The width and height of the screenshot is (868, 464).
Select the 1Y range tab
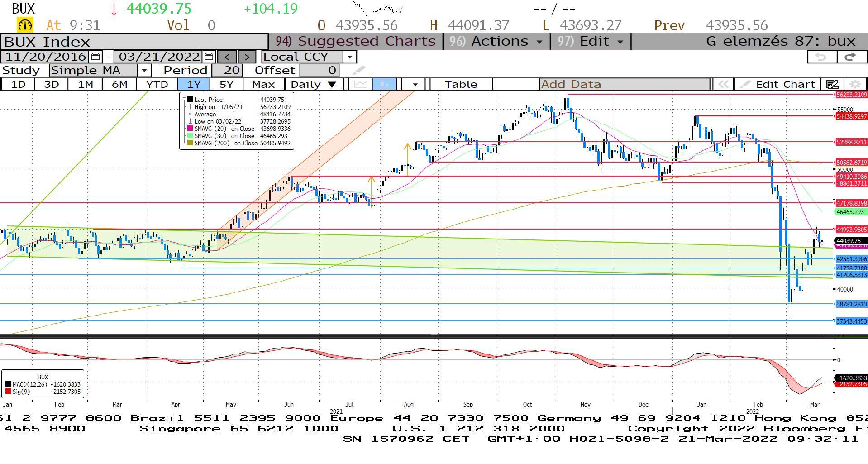point(194,84)
